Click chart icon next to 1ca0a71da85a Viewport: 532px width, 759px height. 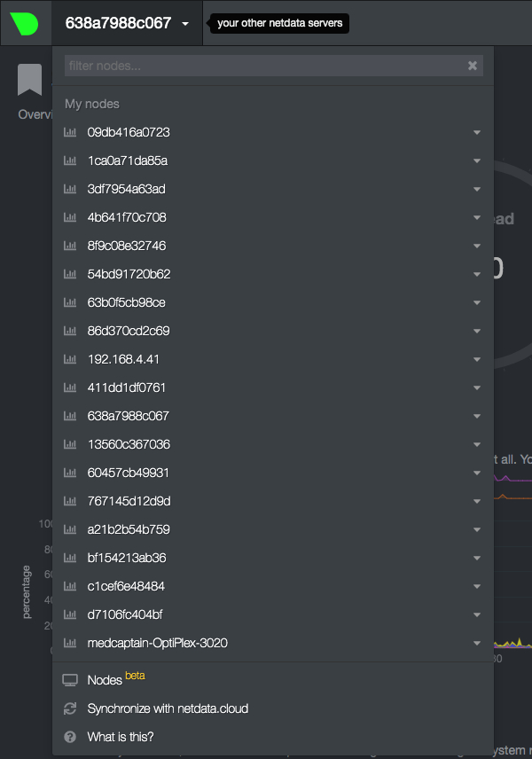click(x=70, y=160)
